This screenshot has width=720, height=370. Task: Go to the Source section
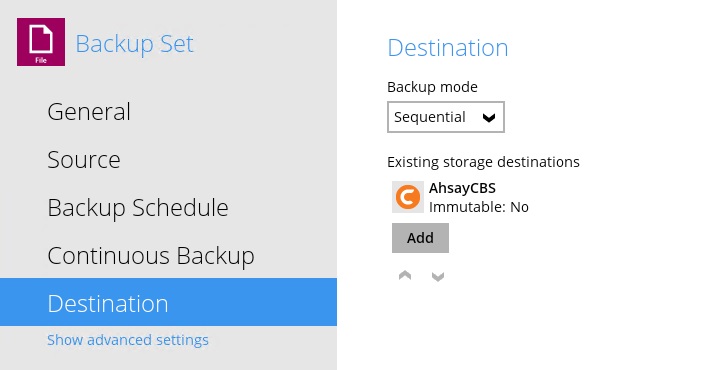point(84,159)
